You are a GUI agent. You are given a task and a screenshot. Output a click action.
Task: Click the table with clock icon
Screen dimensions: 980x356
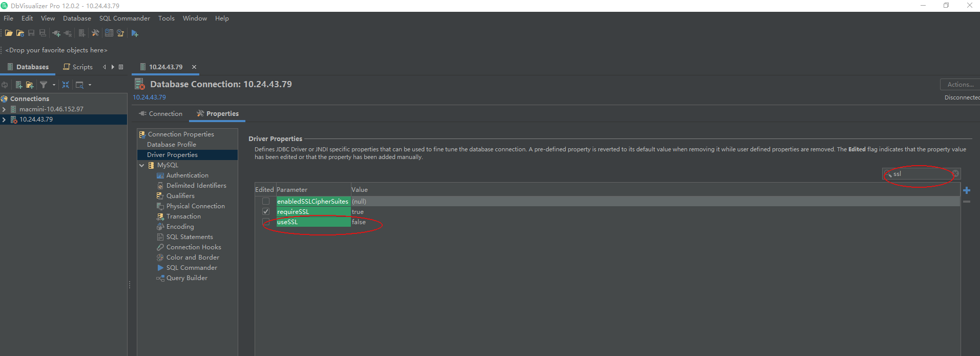109,33
